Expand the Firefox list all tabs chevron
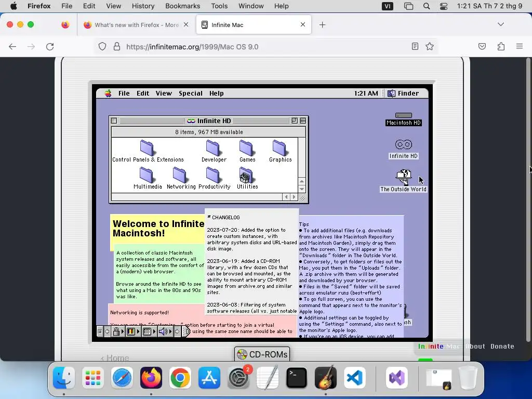Viewport: 532px width, 399px height. coord(500,24)
